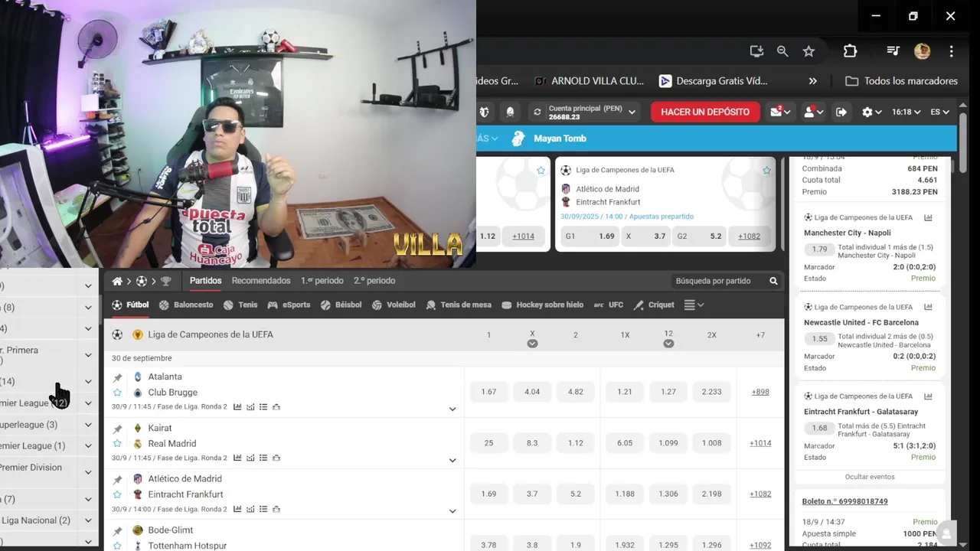This screenshot has height=551, width=980.
Task: Select the UFC sport tab
Action: click(x=609, y=305)
